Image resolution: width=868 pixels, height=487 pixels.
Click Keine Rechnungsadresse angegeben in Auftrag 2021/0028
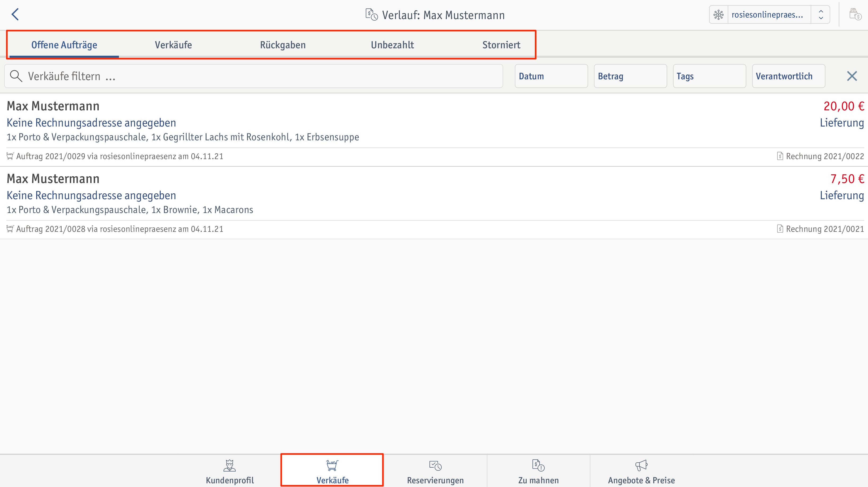(x=91, y=196)
